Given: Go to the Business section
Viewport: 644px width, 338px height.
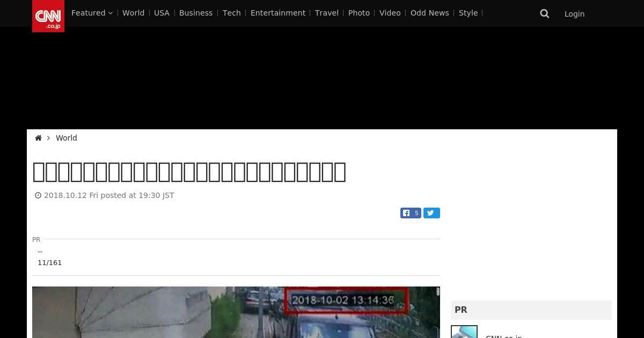Looking at the screenshot, I should coord(196,13).
